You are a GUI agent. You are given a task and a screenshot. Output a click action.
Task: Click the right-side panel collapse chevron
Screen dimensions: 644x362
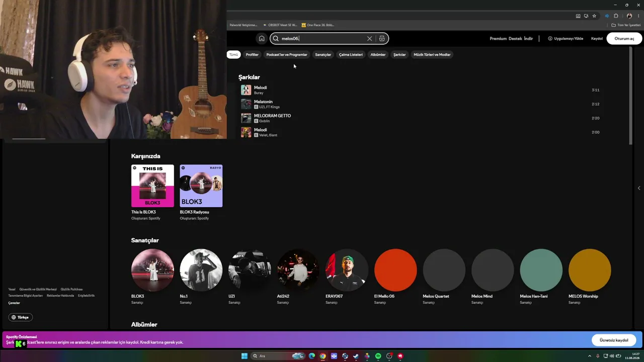tap(639, 188)
